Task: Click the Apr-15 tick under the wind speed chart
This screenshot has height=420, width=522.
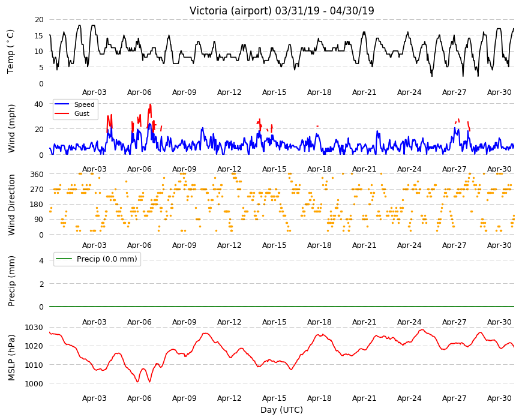Action: (274, 169)
